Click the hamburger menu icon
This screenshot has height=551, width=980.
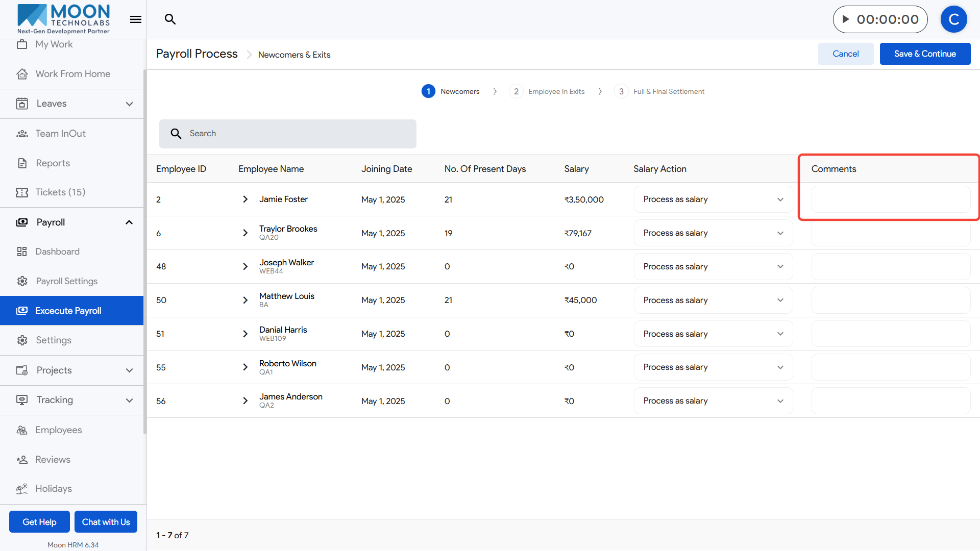coord(135,19)
